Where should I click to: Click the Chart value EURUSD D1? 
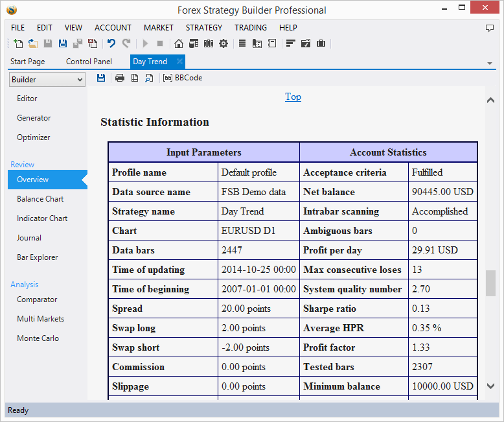point(249,231)
